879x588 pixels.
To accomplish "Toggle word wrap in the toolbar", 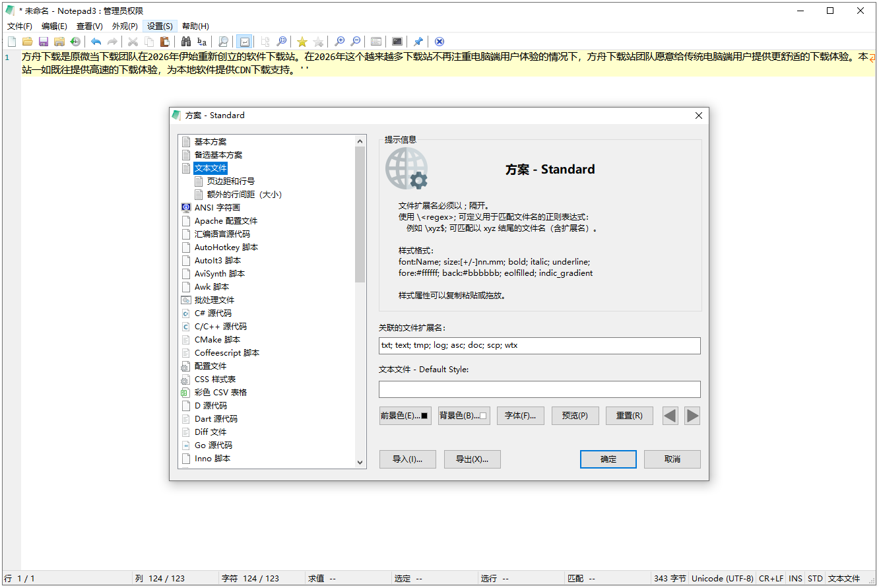I will (244, 42).
